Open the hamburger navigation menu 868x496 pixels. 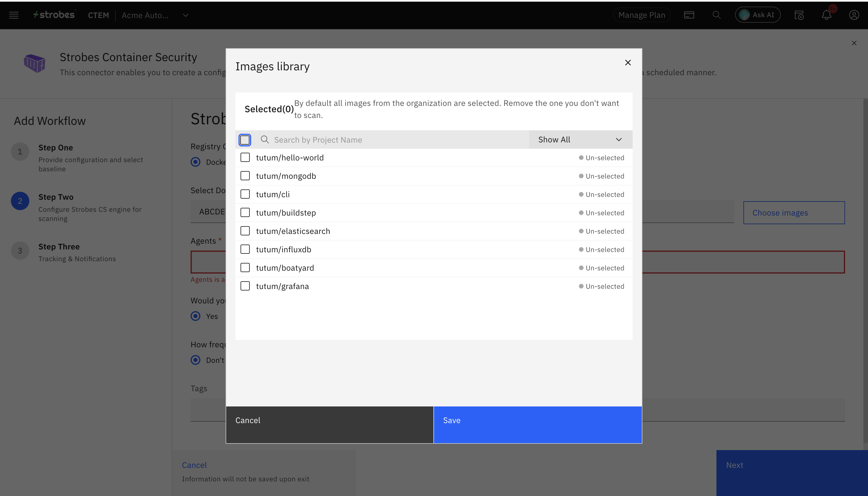click(13, 15)
